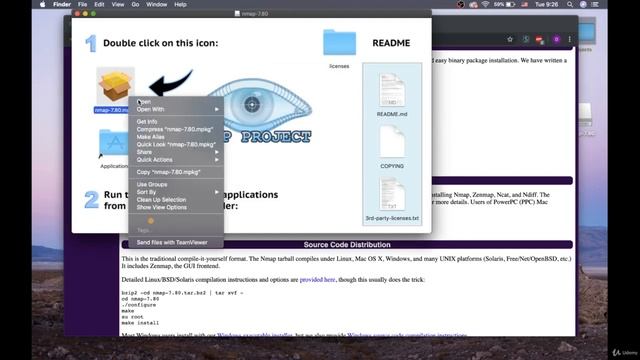Choose Open from the context menu

tap(176, 102)
